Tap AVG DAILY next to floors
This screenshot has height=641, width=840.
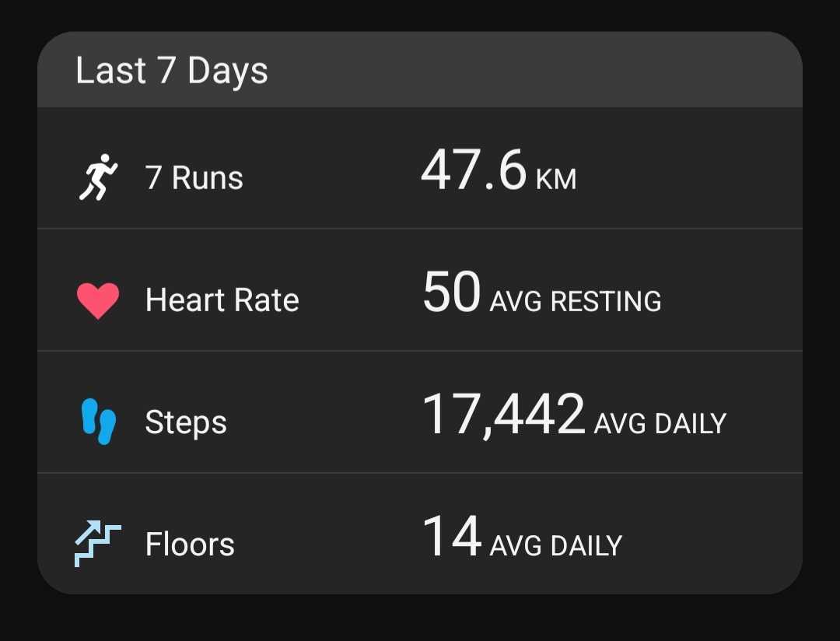pyautogui.click(x=556, y=545)
